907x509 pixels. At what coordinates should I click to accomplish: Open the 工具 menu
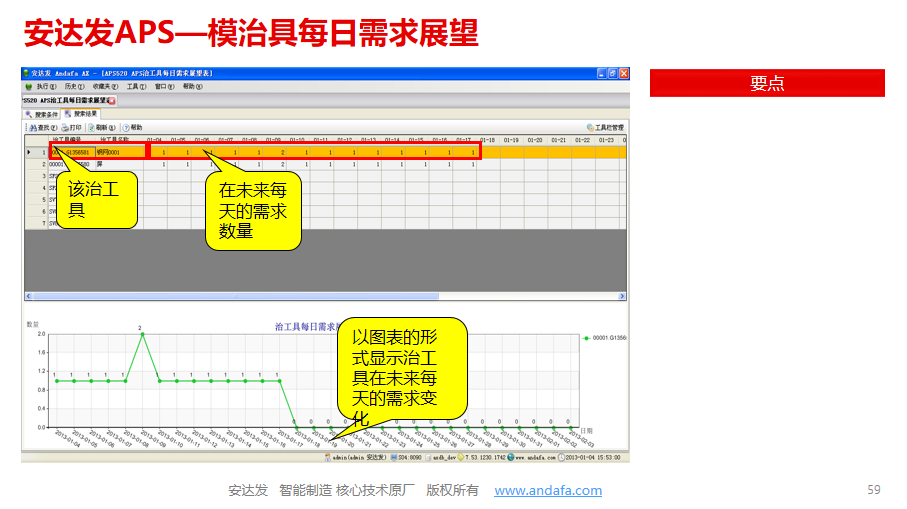137,87
